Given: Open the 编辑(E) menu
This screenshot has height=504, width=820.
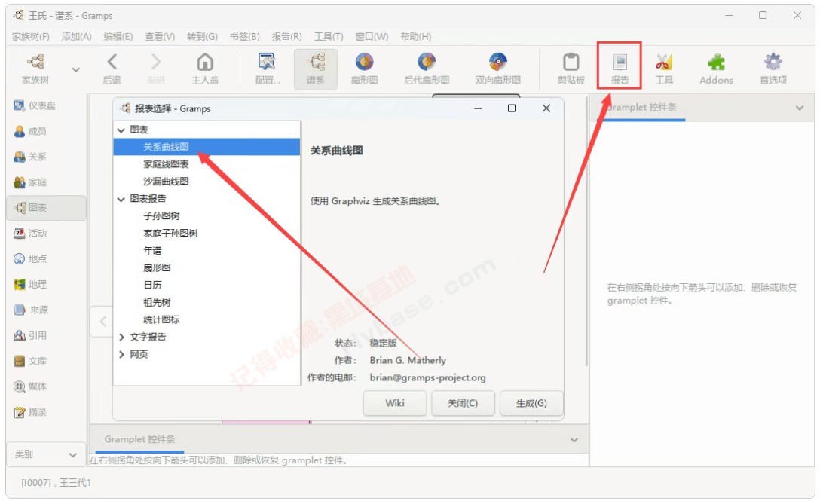Looking at the screenshot, I should 118,37.
